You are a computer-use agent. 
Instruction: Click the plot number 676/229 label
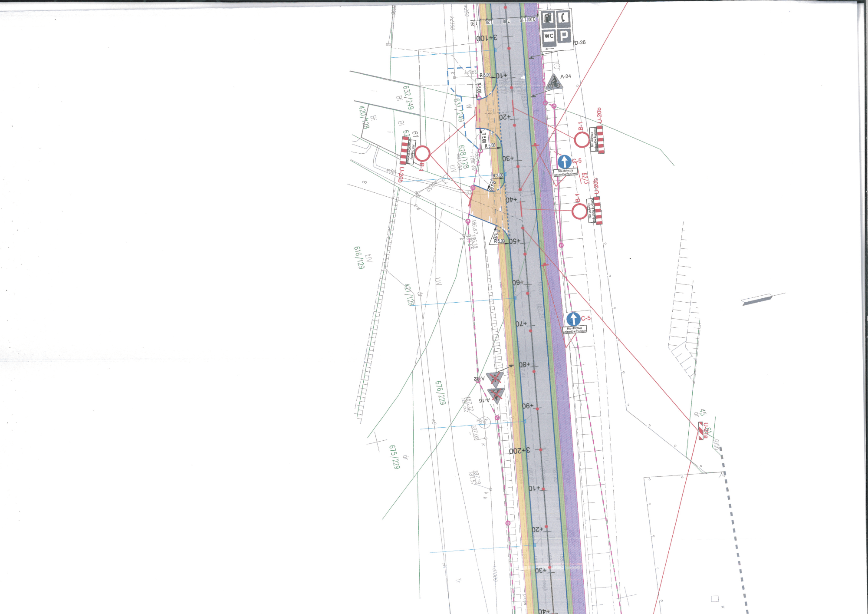pos(440,393)
